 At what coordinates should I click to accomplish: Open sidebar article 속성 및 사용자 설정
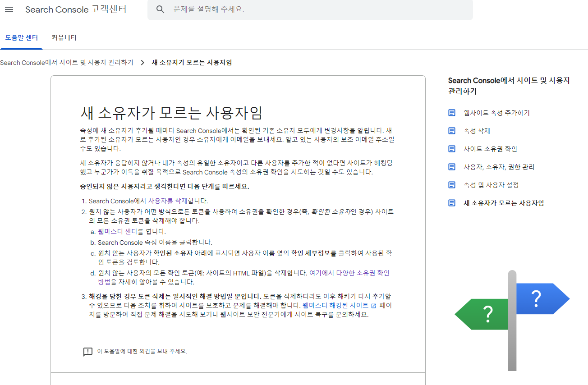point(491,185)
